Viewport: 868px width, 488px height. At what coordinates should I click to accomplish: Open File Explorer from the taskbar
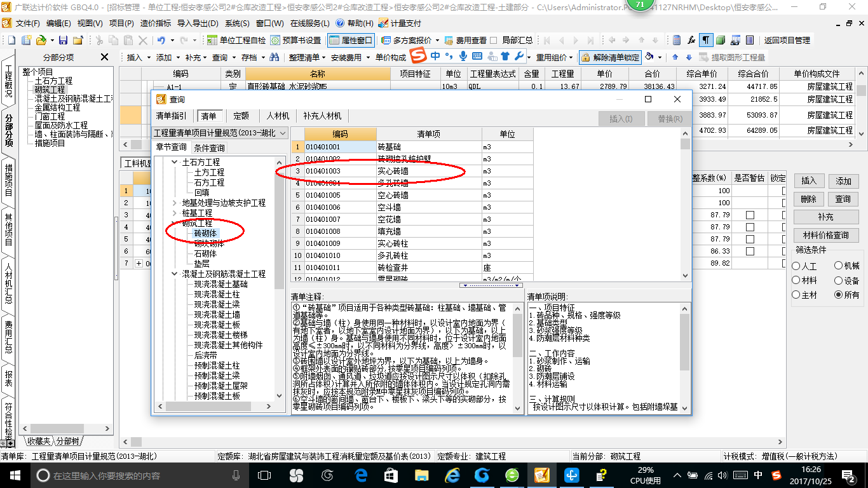pyautogui.click(x=421, y=475)
